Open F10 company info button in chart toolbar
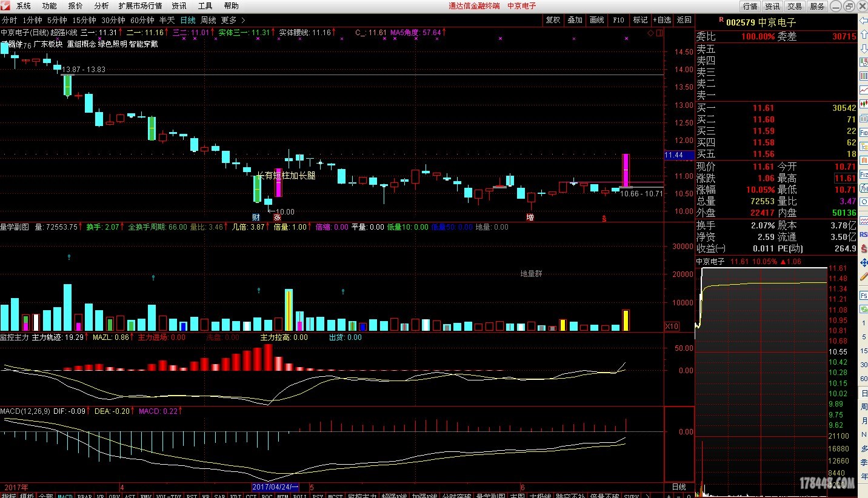This screenshot has height=498, width=868. click(x=618, y=20)
